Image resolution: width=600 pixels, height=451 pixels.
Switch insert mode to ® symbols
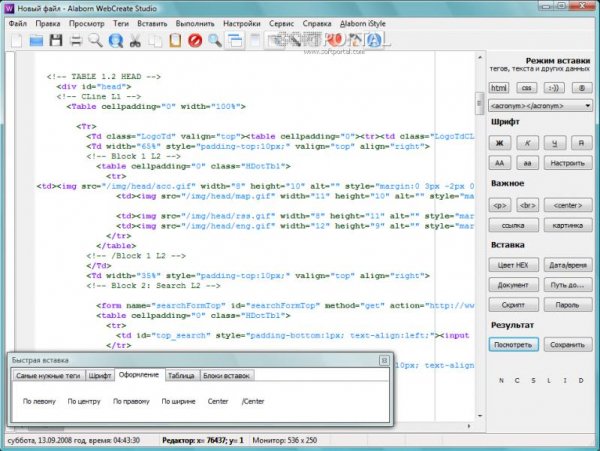click(582, 88)
